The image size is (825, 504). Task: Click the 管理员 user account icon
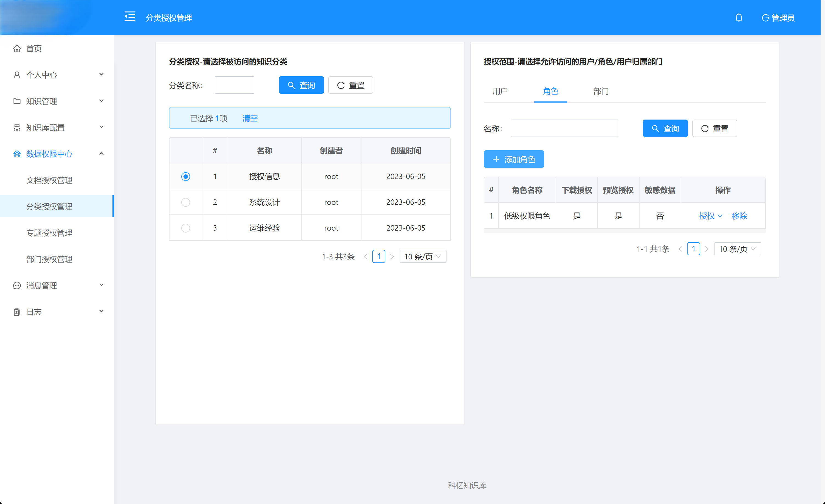coord(767,18)
